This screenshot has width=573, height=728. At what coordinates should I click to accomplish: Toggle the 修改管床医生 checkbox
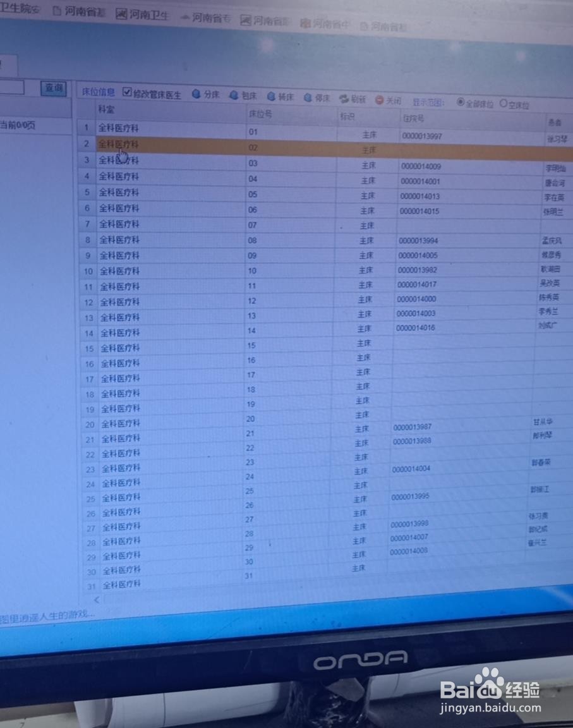pyautogui.click(x=127, y=92)
